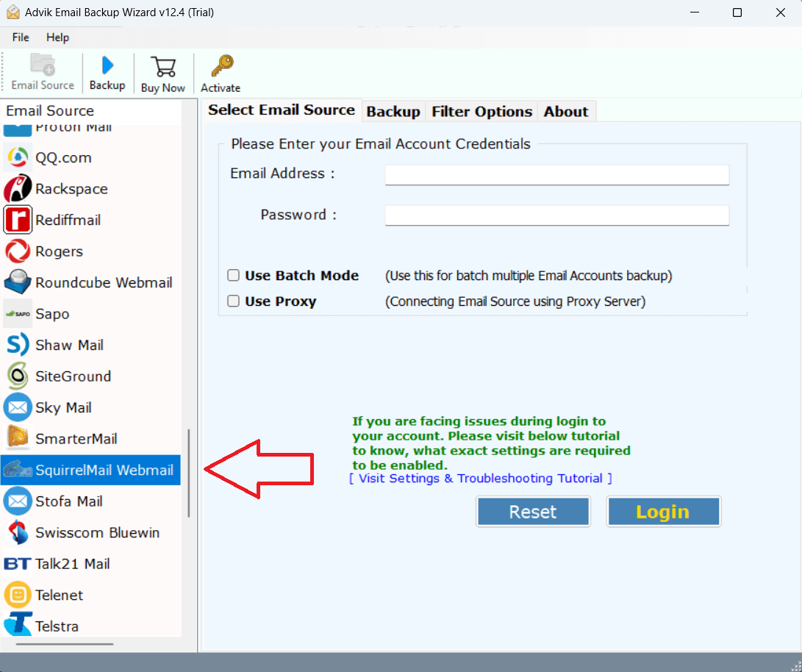Viewport: 802px width, 672px height.
Task: Select Shaw Mail icon in sidebar
Action: coord(18,345)
